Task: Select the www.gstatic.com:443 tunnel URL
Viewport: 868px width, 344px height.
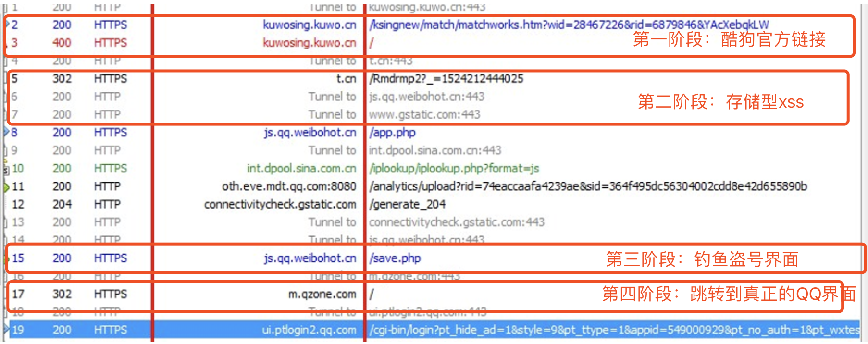Action: coord(425,115)
